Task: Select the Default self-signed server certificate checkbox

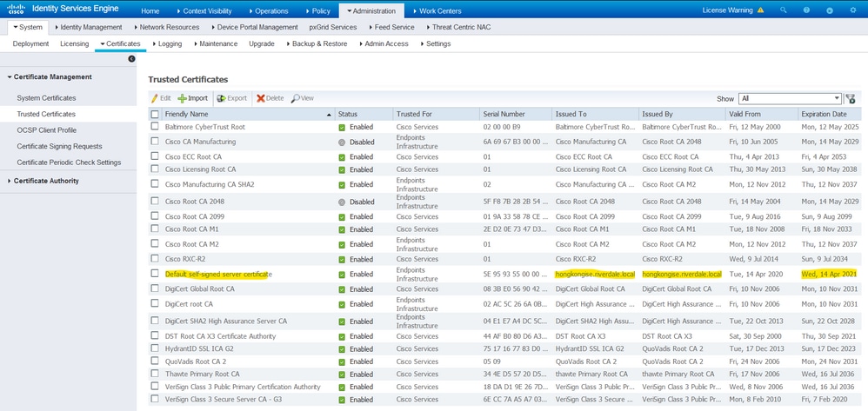Action: [155, 273]
